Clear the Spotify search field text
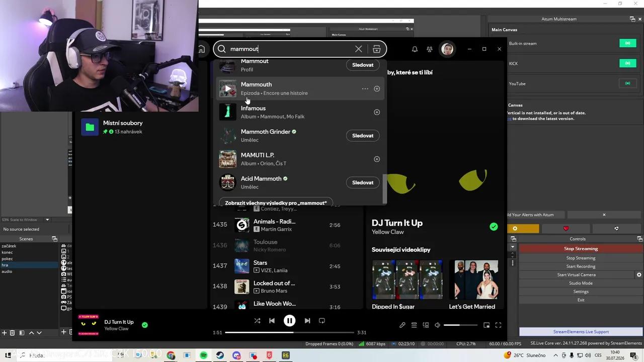The width and height of the screenshot is (644, 362). point(358,49)
